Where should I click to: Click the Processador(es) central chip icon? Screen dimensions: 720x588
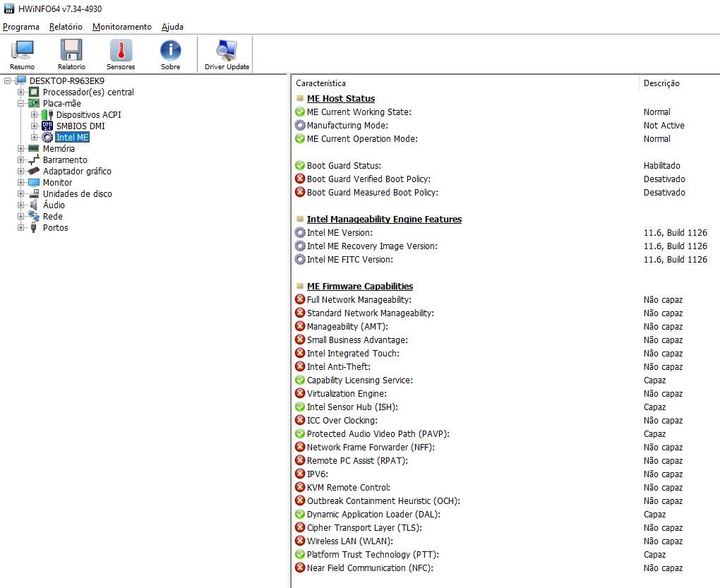(34, 92)
